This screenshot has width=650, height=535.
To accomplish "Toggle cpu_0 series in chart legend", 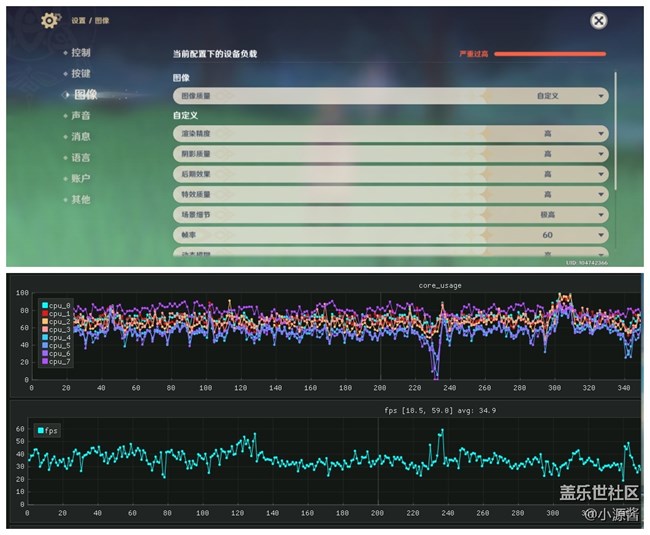I will pos(56,305).
